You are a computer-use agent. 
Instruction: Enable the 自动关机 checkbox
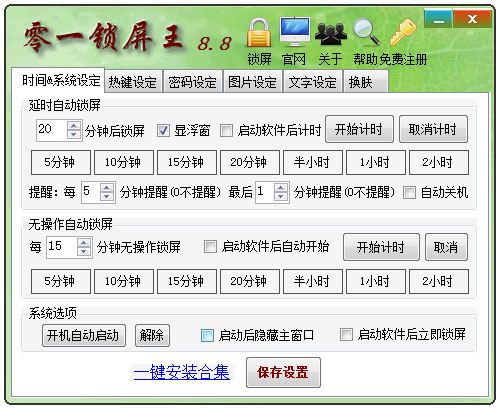pos(409,192)
